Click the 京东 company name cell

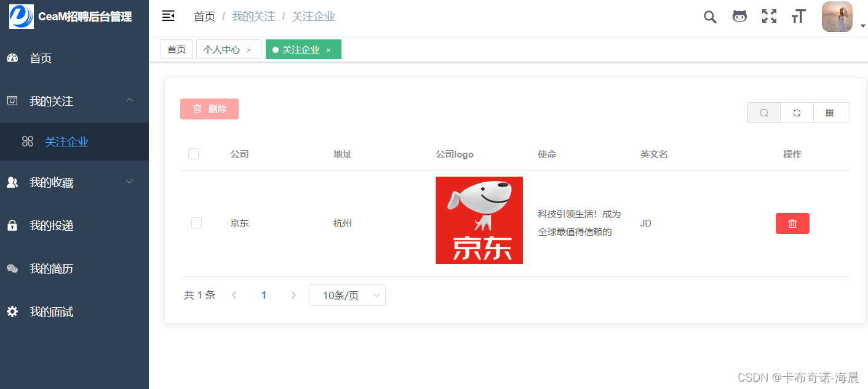click(239, 223)
